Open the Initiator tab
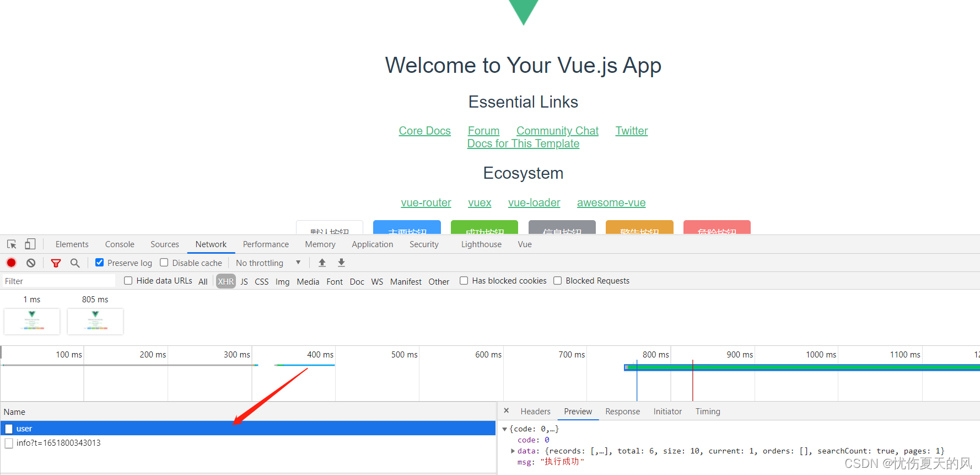The image size is (980, 475). pyautogui.click(x=667, y=412)
